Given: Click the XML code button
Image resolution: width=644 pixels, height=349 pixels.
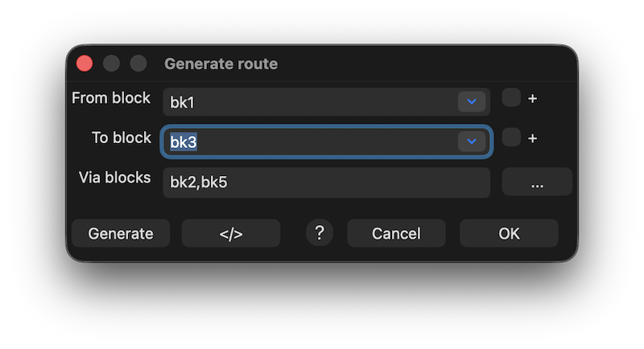Looking at the screenshot, I should [231, 233].
